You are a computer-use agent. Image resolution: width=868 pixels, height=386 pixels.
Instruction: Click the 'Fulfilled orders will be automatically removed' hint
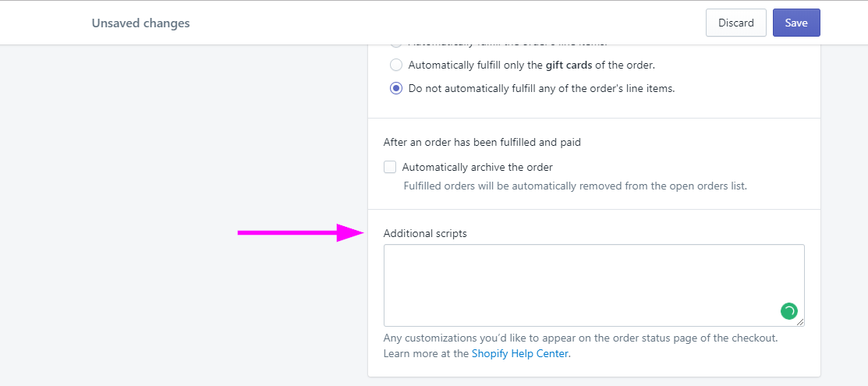[576, 186]
